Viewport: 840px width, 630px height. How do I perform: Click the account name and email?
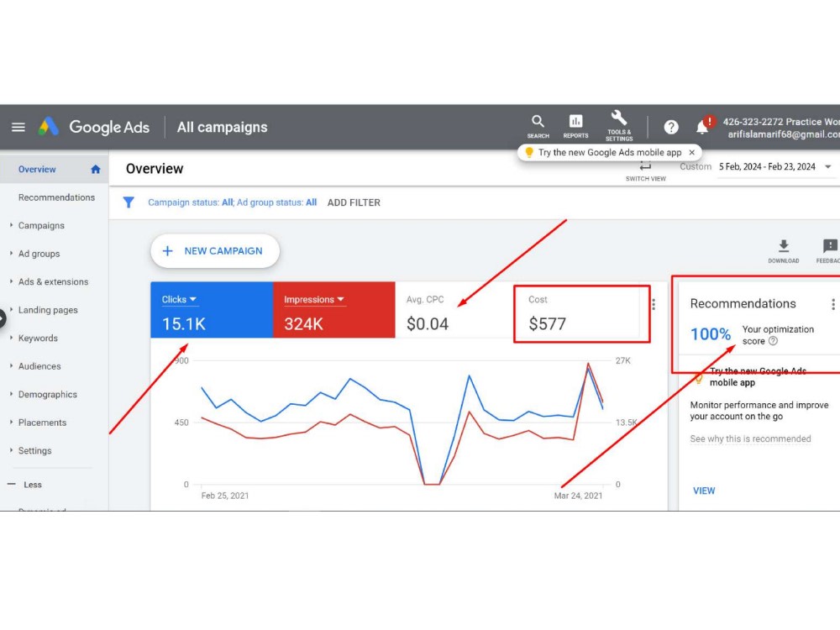click(x=781, y=128)
